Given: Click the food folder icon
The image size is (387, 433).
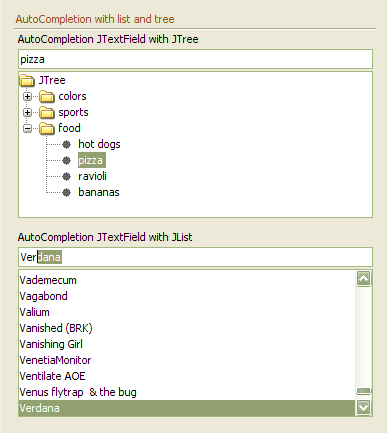Looking at the screenshot, I should 47,128.
